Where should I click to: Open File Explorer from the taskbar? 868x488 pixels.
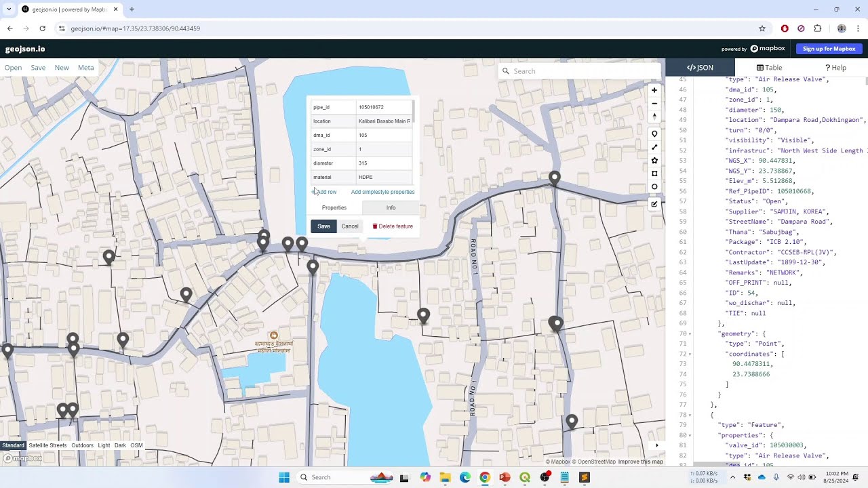point(445,477)
